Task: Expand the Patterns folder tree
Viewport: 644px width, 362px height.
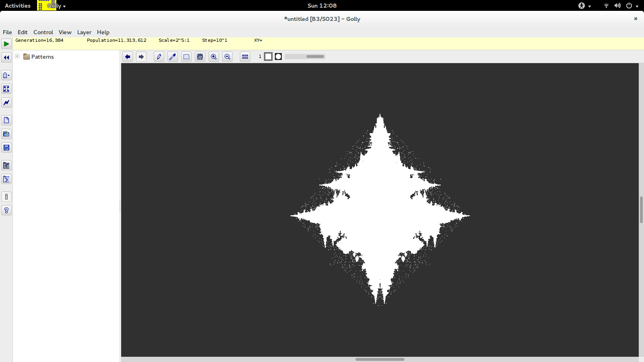Action: point(17,56)
